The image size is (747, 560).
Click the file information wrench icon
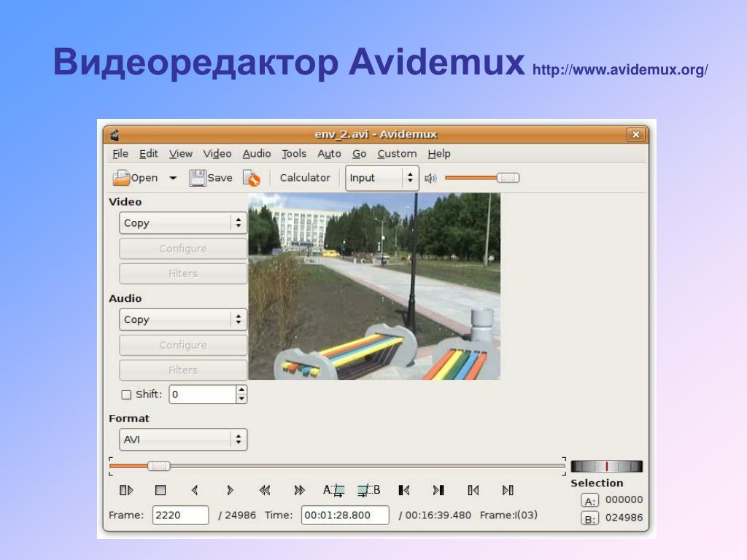click(252, 178)
